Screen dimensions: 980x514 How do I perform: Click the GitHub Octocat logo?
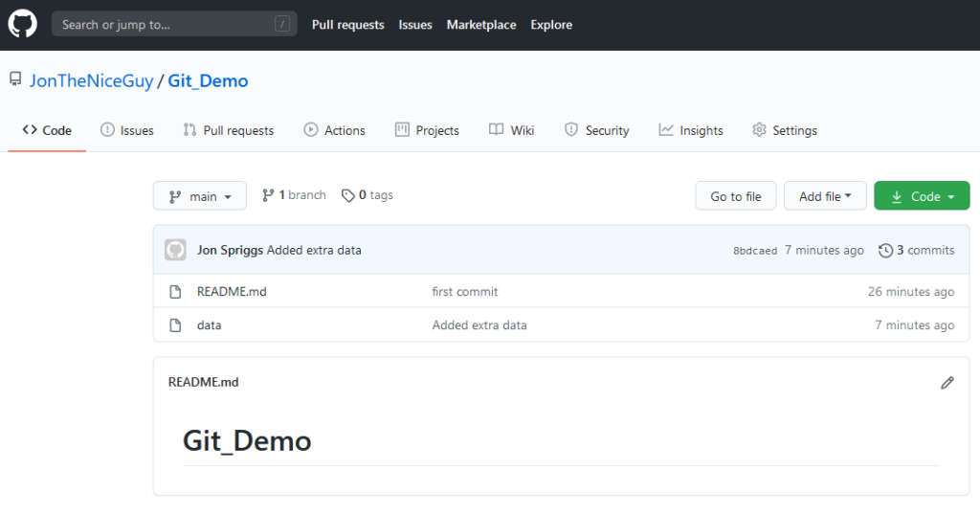click(x=23, y=24)
